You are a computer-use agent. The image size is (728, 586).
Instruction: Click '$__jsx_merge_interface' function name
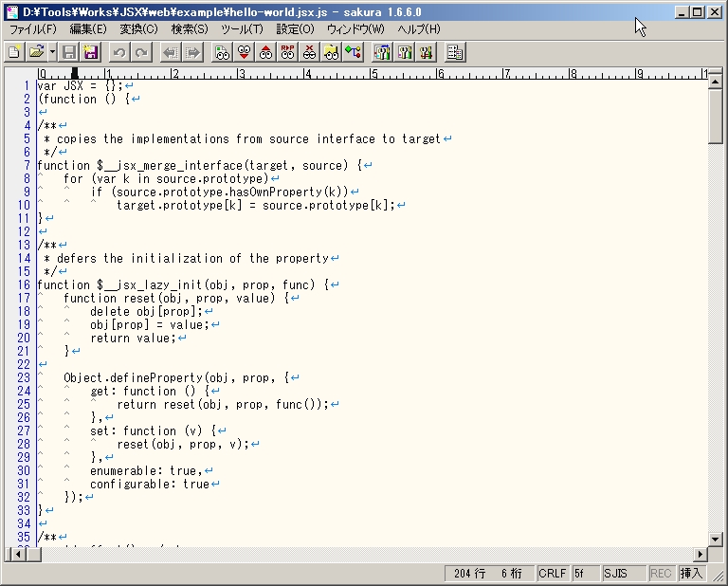(170, 165)
